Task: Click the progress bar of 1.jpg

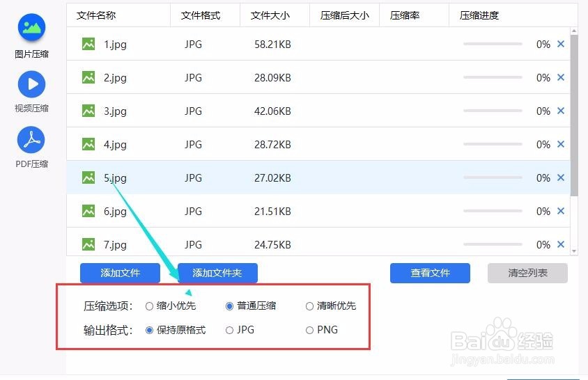Action: click(493, 44)
